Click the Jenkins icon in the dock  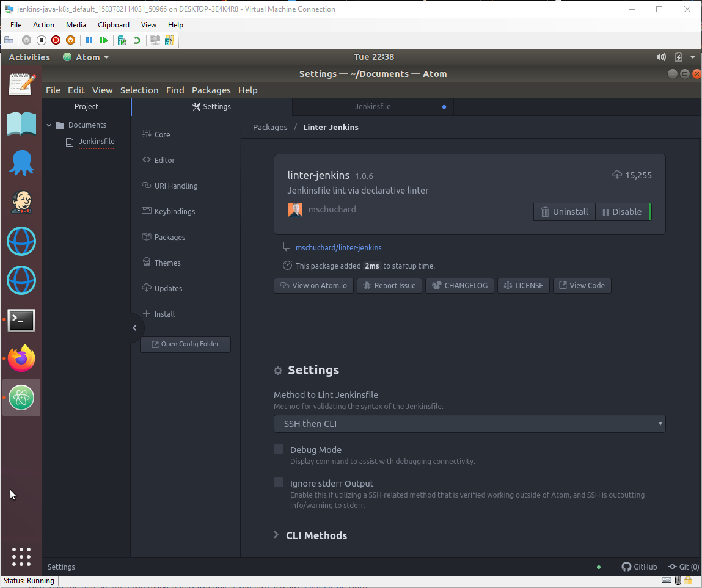pyautogui.click(x=21, y=203)
